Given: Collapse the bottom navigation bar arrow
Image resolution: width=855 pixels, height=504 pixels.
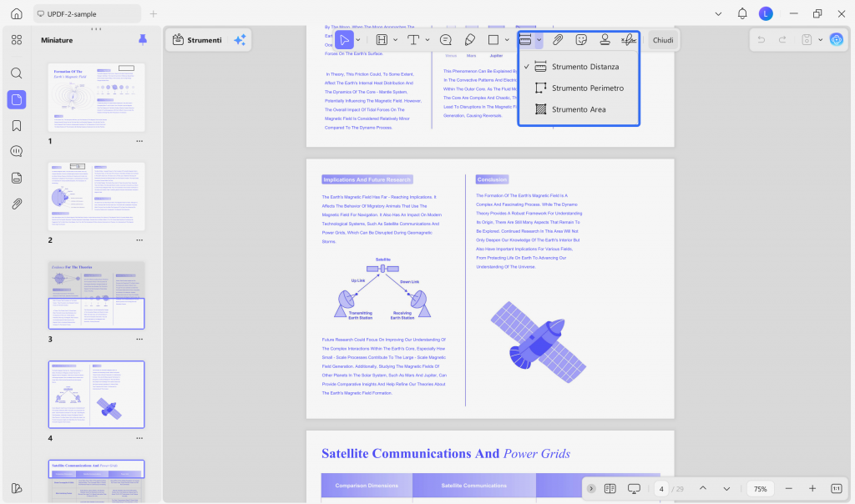Looking at the screenshot, I should 591,489.
